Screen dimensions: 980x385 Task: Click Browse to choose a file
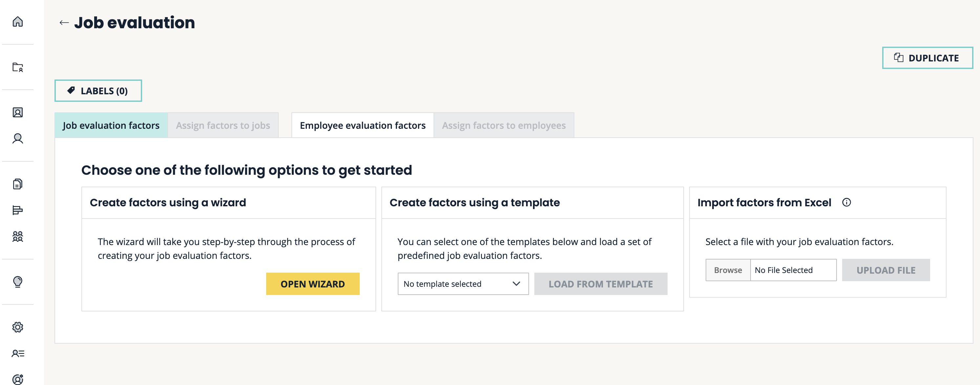(727, 270)
